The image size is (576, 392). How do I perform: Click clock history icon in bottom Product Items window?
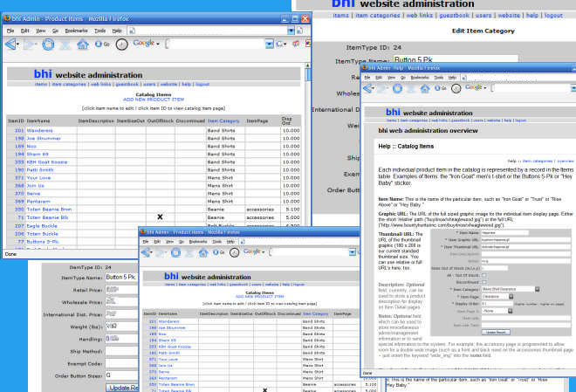[x=234, y=252]
